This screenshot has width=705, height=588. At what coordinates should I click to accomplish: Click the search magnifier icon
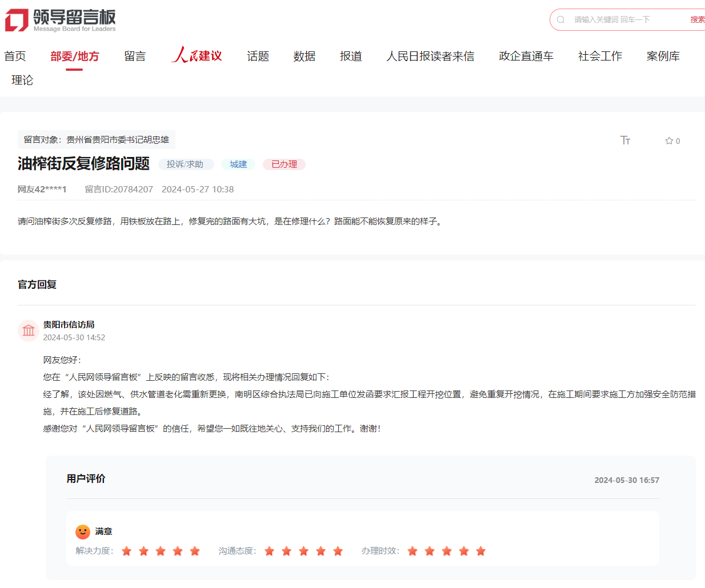(x=560, y=19)
